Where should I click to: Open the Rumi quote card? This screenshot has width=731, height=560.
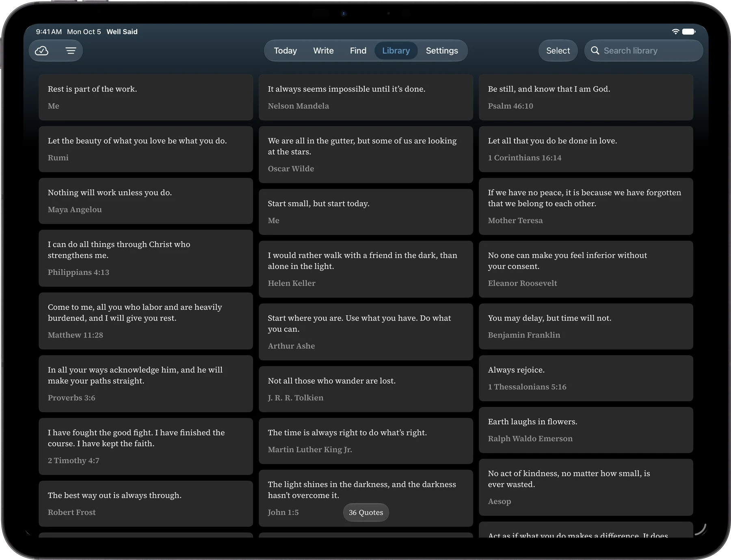point(146,149)
